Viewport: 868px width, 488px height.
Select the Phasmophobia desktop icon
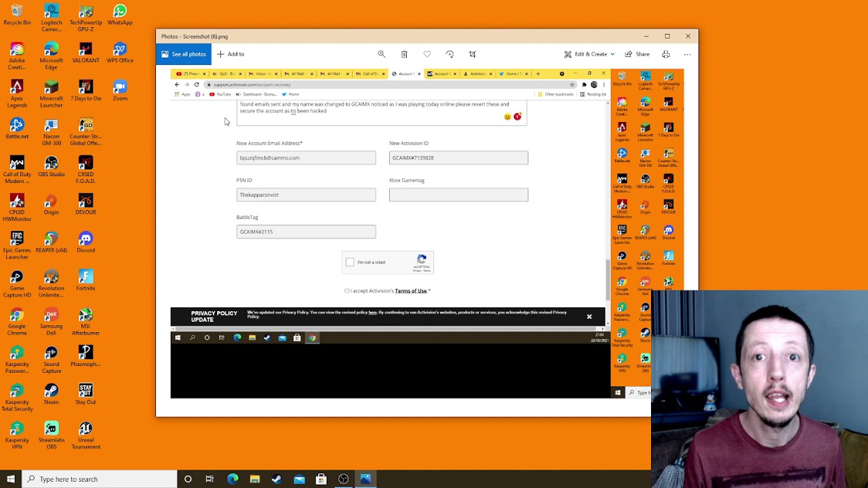point(85,357)
